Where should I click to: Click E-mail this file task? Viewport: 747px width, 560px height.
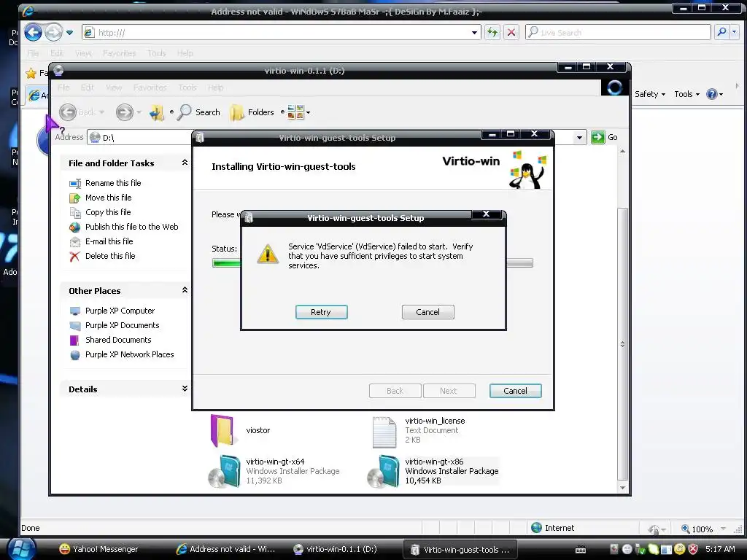point(109,241)
